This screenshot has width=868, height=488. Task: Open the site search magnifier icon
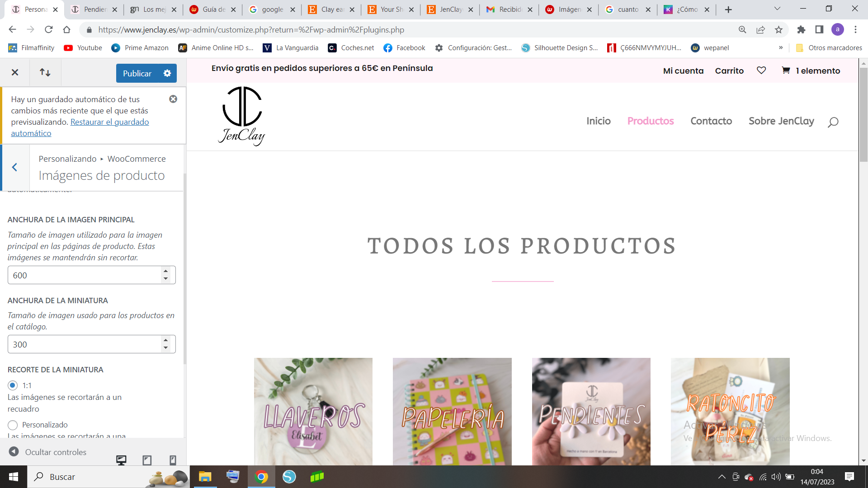coord(833,122)
